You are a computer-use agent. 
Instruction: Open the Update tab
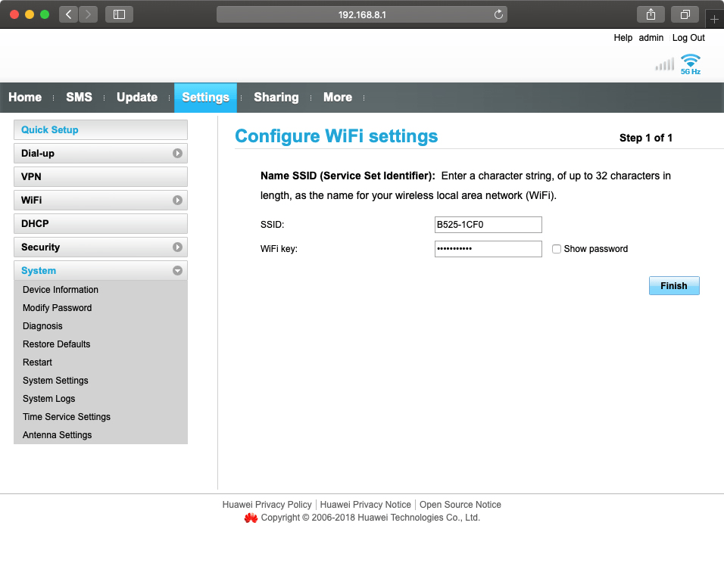coord(137,98)
